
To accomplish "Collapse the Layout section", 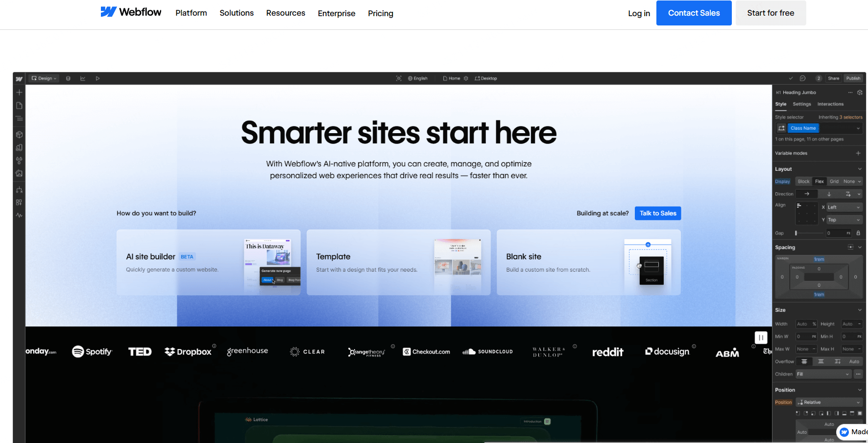I will click(x=859, y=169).
